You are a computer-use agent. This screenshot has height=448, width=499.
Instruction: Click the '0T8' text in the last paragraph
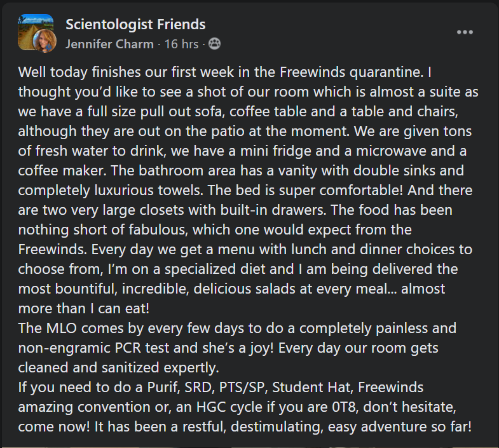[345, 407]
